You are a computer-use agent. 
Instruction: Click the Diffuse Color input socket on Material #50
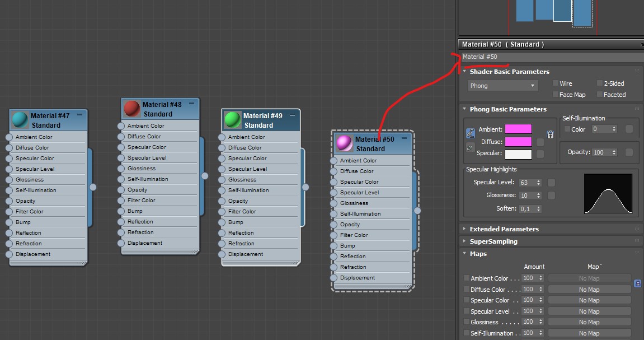pyautogui.click(x=333, y=171)
